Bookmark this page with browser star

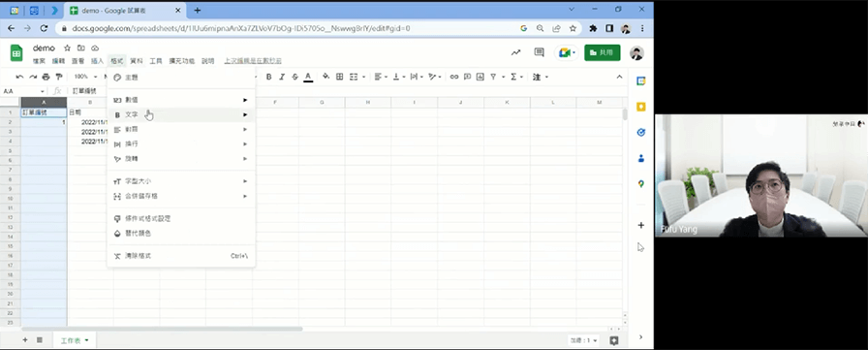click(x=573, y=28)
